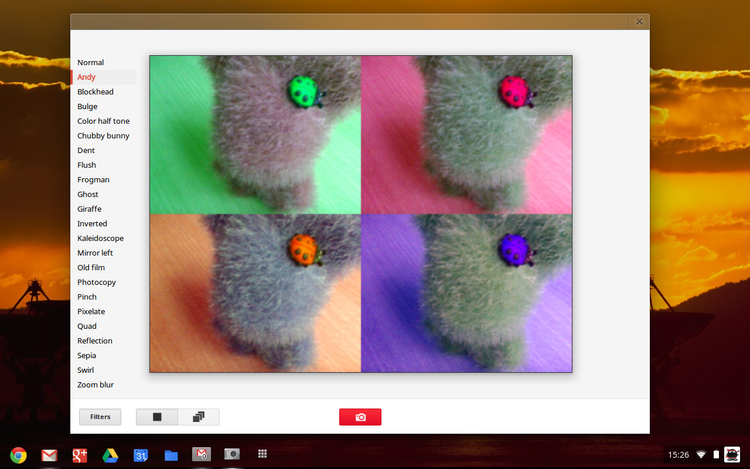Choose the Zoom blur filter
The image size is (750, 469).
click(96, 385)
